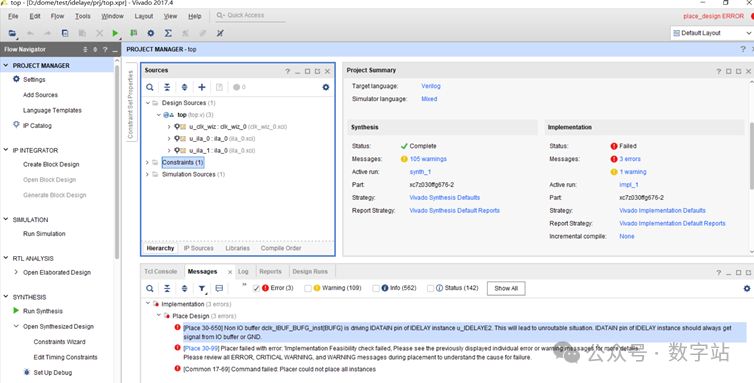Switch to the Tcl Console tab

point(161,271)
